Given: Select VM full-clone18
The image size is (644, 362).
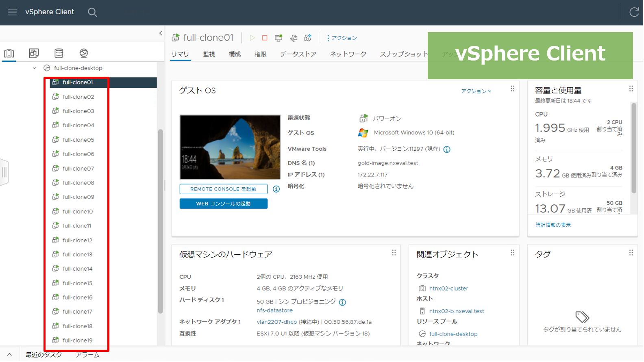Looking at the screenshot, I should pyautogui.click(x=78, y=327).
